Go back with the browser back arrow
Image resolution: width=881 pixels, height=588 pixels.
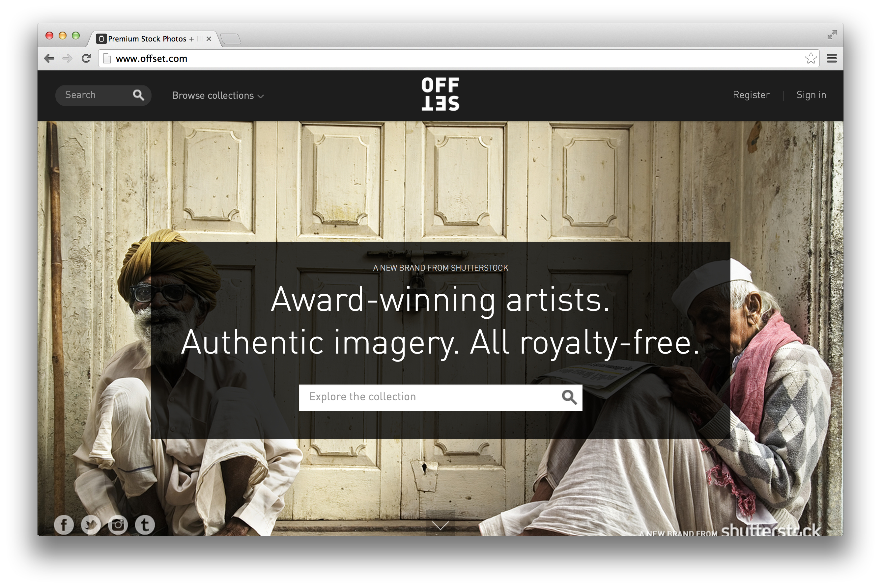point(49,59)
